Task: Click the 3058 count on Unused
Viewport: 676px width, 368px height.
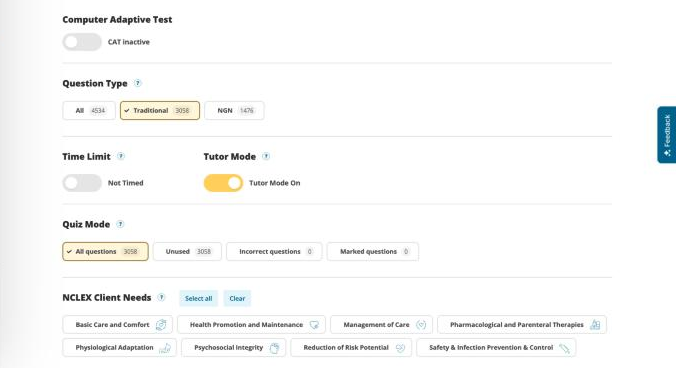Action: [204, 252]
